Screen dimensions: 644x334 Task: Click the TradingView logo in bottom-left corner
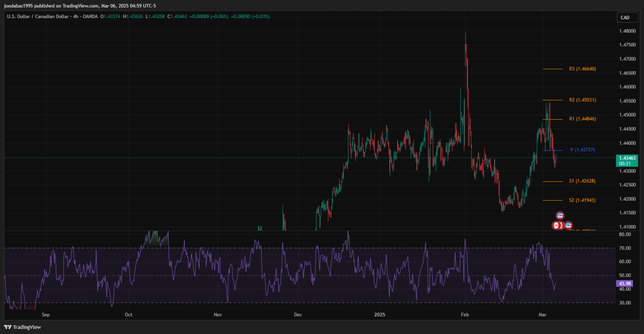22,327
